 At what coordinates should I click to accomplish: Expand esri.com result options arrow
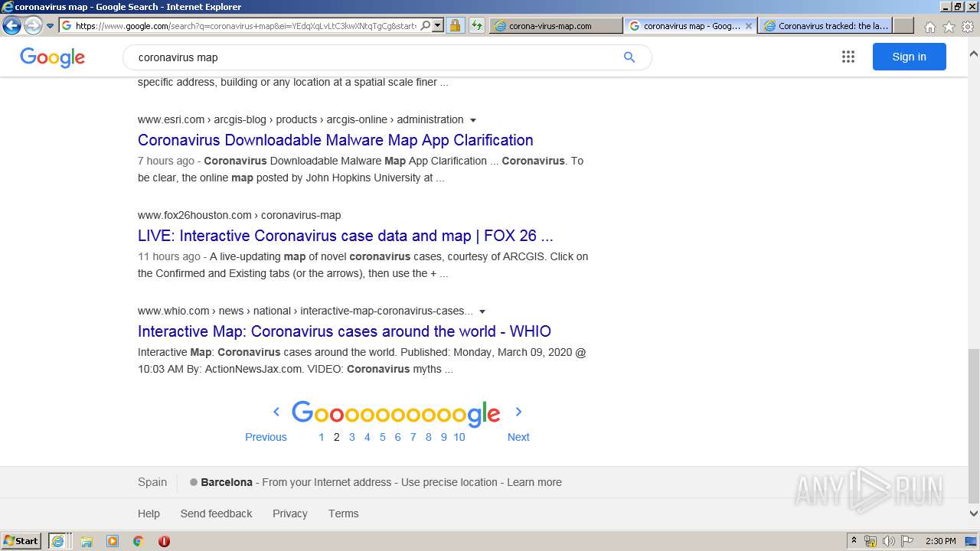(473, 120)
